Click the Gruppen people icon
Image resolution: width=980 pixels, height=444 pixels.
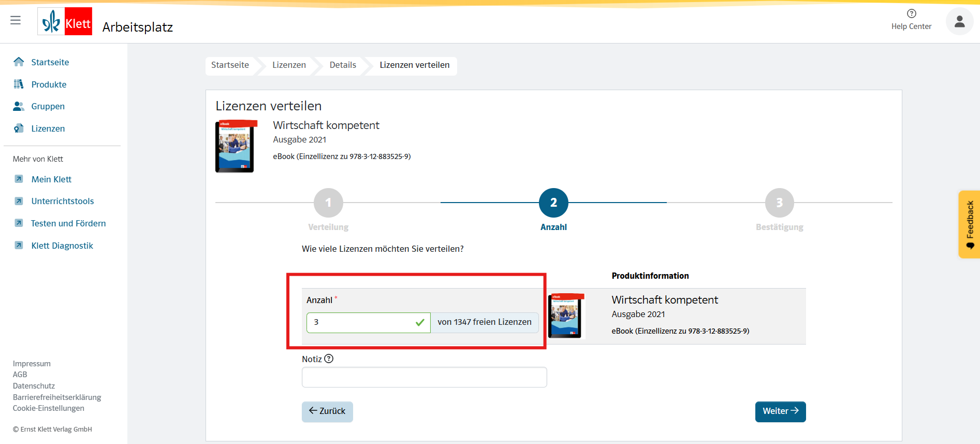[x=19, y=106]
